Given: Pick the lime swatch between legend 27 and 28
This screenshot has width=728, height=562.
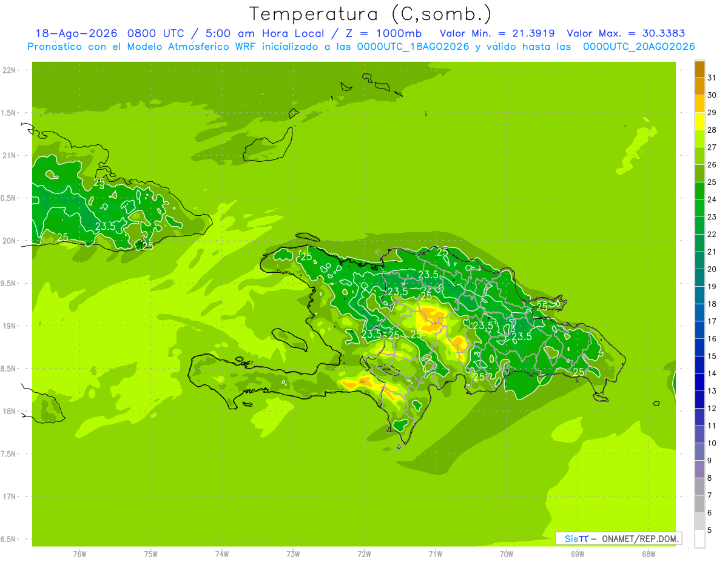Looking at the screenshot, I should coord(699,139).
